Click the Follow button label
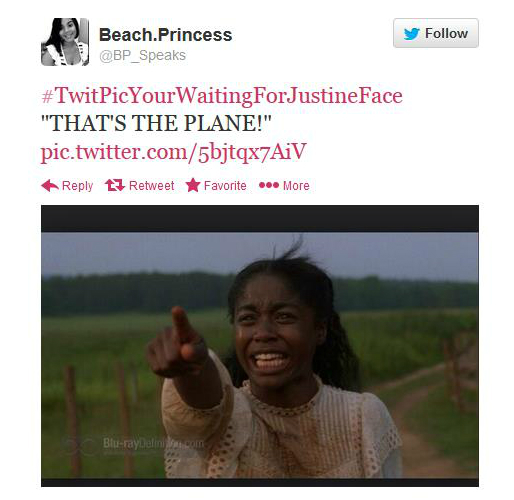Image resolution: width=514 pixels, height=500 pixels. [x=446, y=34]
